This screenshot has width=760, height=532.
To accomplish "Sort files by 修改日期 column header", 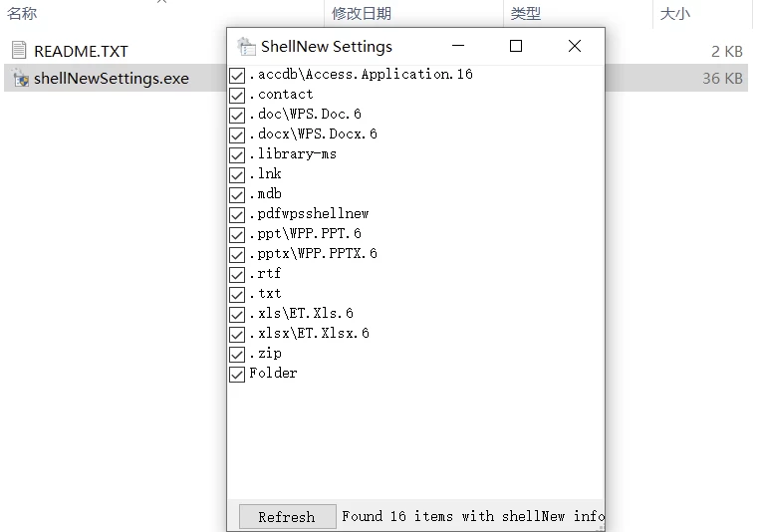I will click(x=361, y=14).
